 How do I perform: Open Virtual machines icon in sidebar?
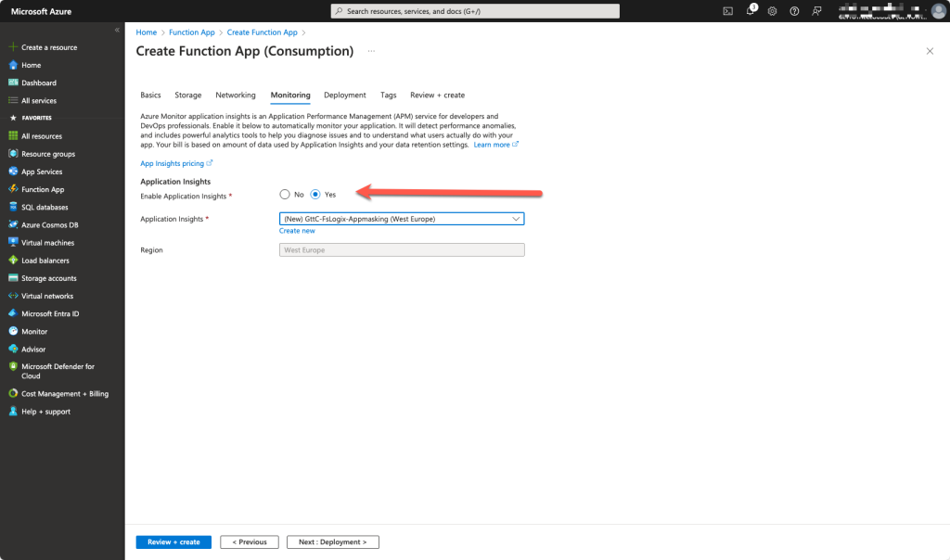13,242
